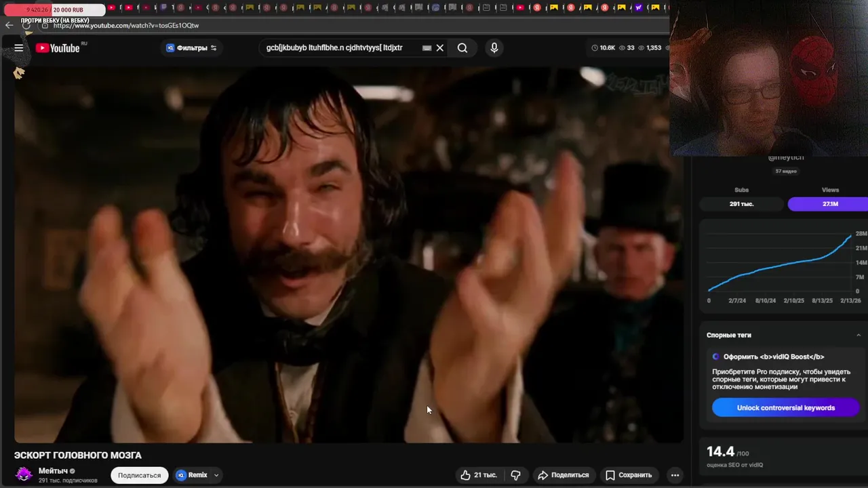Open the YouTube hamburger guide menu
The width and height of the screenshot is (868, 488).
[x=19, y=48]
